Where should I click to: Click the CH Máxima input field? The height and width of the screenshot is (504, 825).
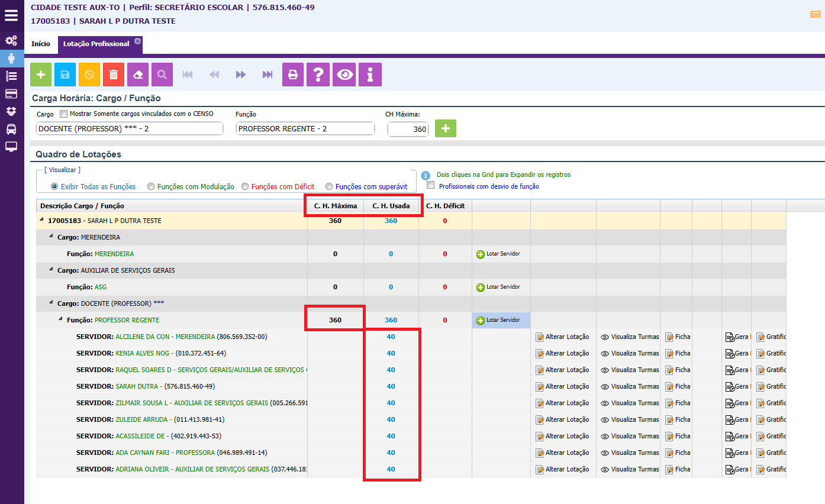tap(408, 129)
